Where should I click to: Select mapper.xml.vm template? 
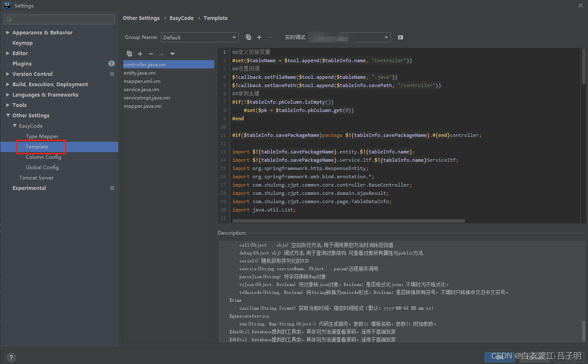[x=169, y=81]
